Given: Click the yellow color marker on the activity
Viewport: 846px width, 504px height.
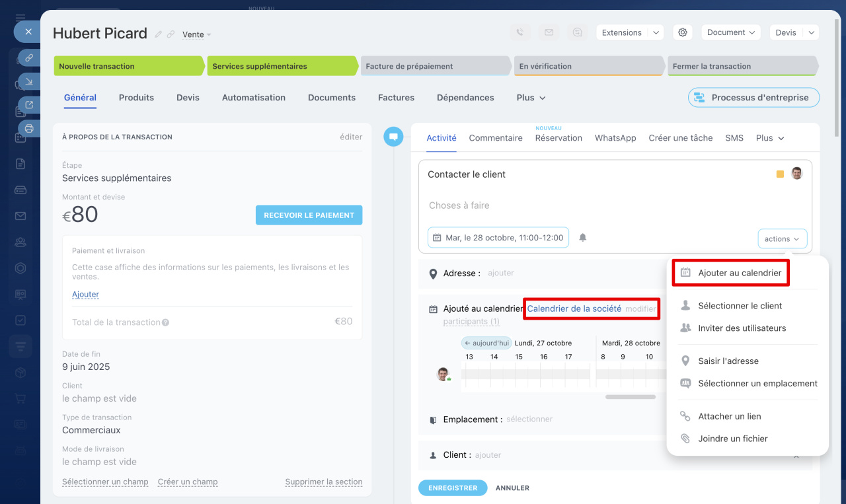Looking at the screenshot, I should [780, 174].
